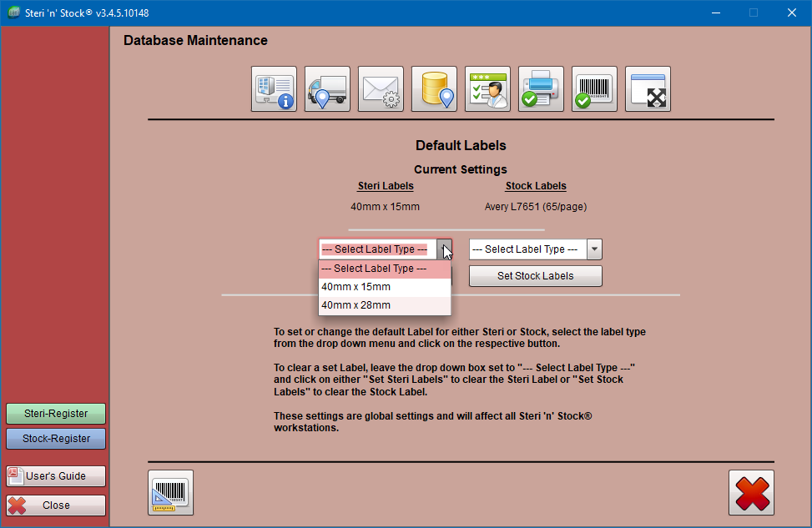Click the default printer icon
812x528 pixels.
pos(541,88)
